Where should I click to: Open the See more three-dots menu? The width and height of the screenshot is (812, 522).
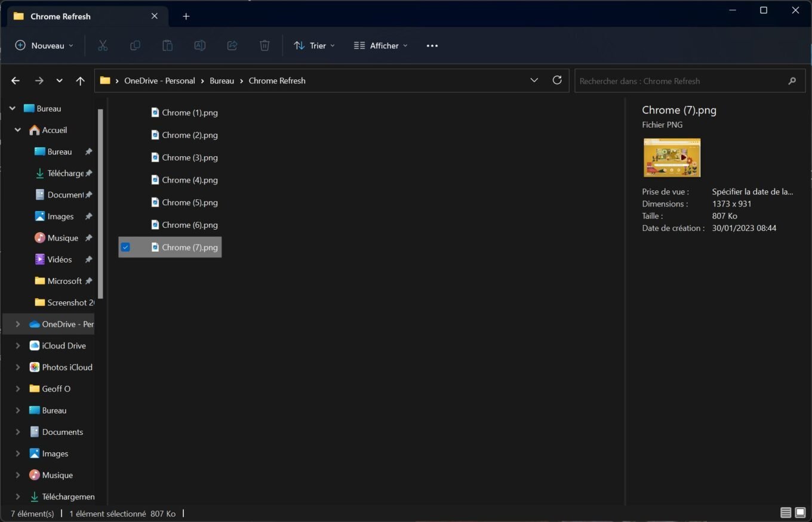click(x=432, y=45)
